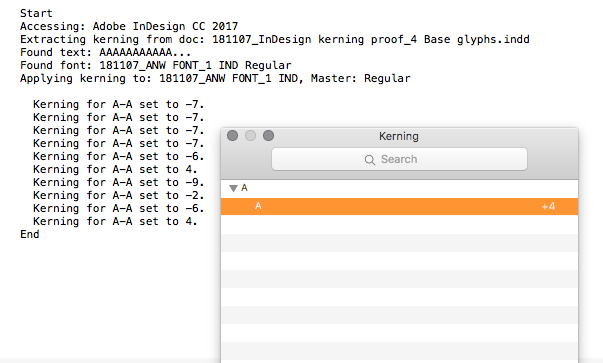Click the zoom button of Kerning window
The width and height of the screenshot is (603, 363).
tap(268, 135)
